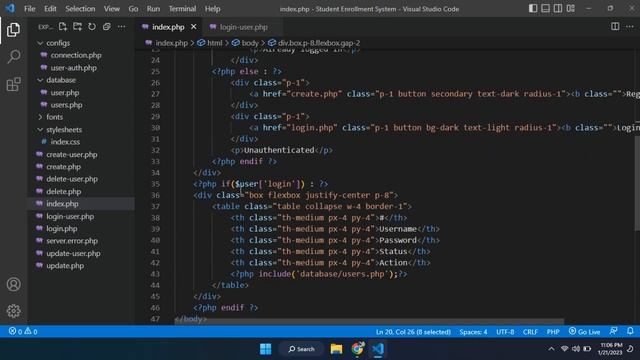The image size is (640, 360).
Task: Change PHP language mode
Action: (553, 331)
